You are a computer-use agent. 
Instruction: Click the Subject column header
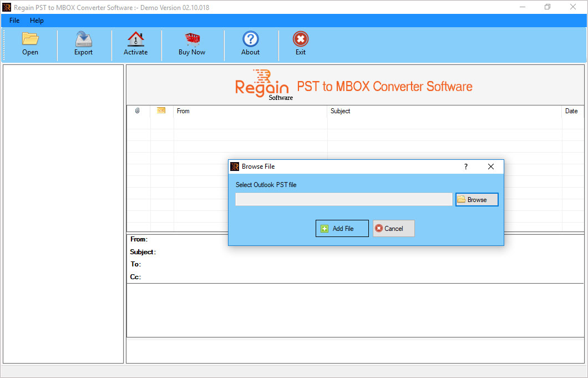pos(340,111)
